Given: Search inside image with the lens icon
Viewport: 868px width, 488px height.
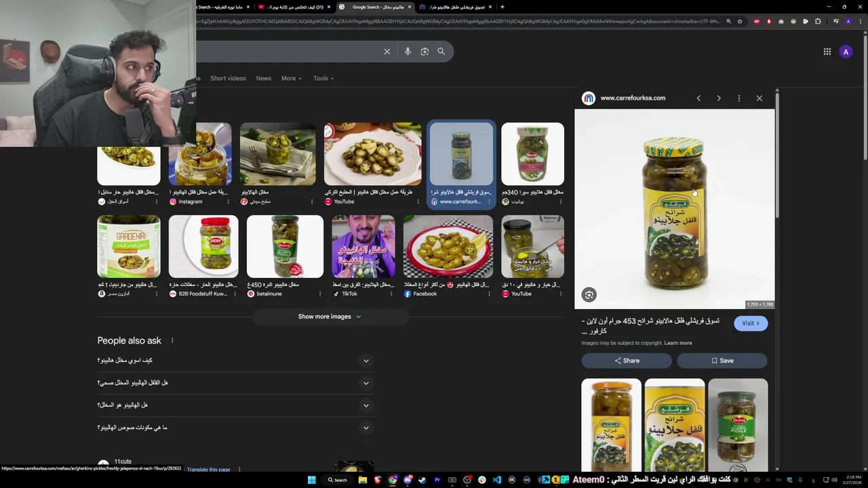Looking at the screenshot, I should pyautogui.click(x=589, y=295).
